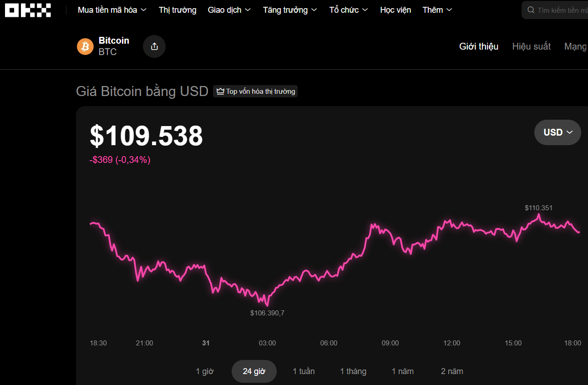The image size is (588, 385).
Task: Switch to the Hiệu suất tab
Action: (x=531, y=46)
